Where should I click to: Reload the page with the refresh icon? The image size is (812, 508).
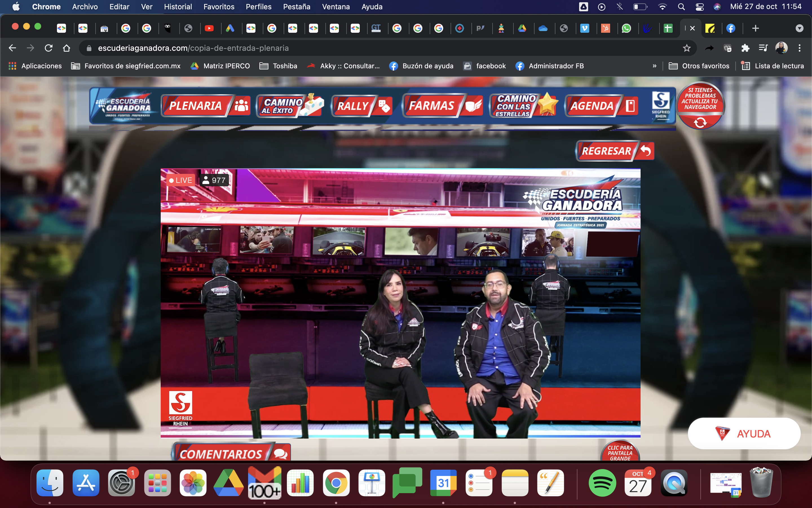tap(49, 48)
